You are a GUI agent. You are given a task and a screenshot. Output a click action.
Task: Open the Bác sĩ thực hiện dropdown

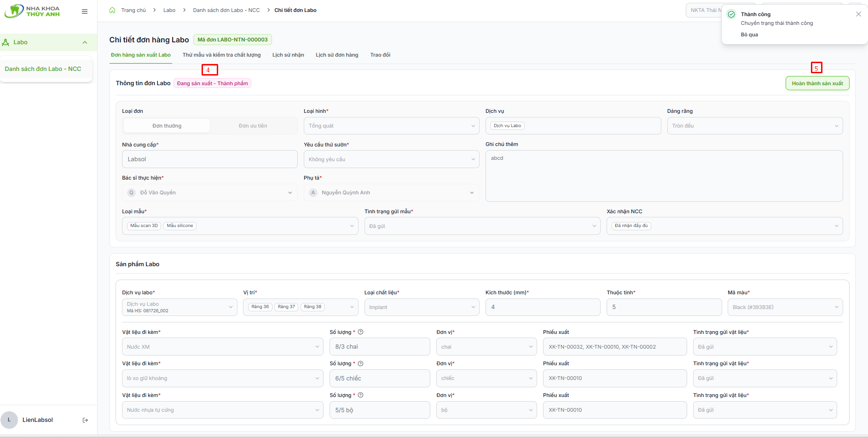(x=209, y=193)
